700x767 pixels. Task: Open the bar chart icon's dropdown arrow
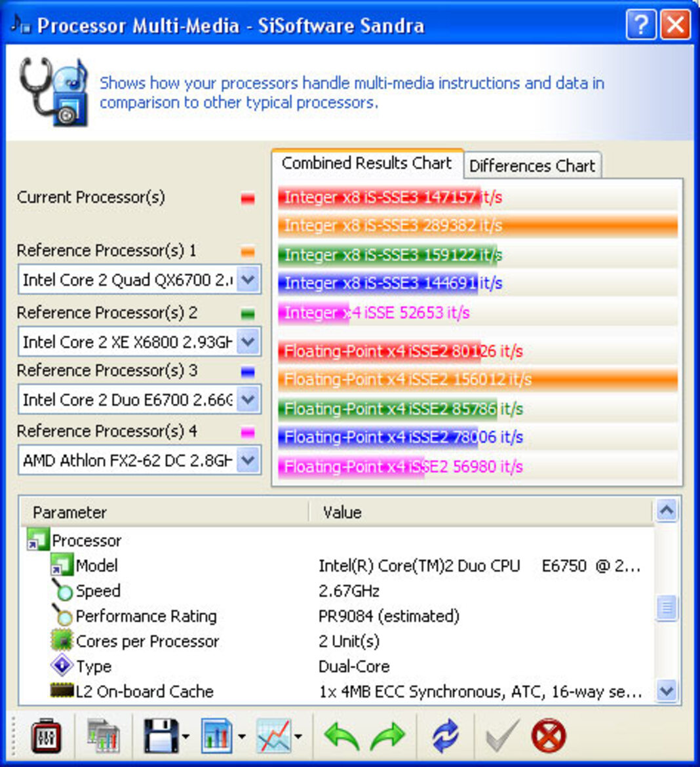[x=242, y=736]
